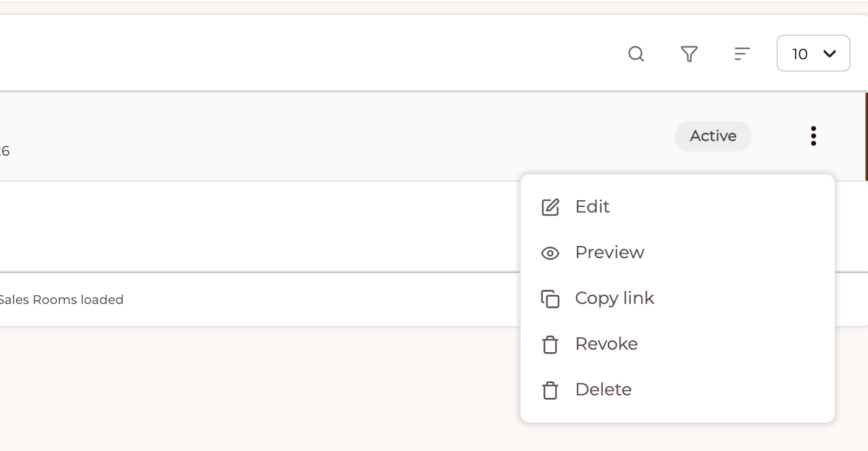
Task: Open search with the magnifier icon
Action: click(x=636, y=54)
